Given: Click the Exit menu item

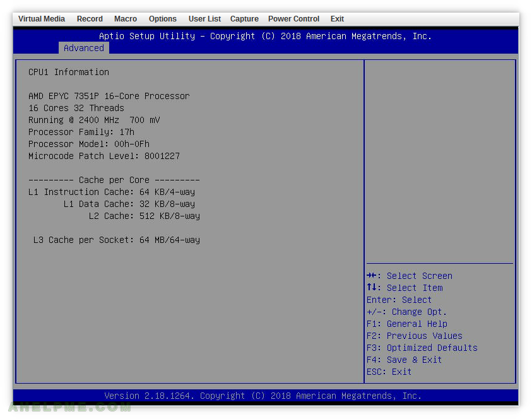Looking at the screenshot, I should point(337,19).
